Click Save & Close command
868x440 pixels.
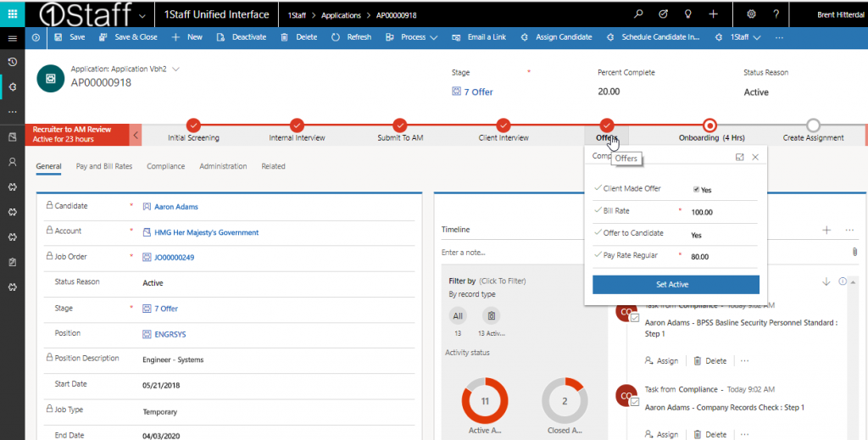[x=128, y=37]
